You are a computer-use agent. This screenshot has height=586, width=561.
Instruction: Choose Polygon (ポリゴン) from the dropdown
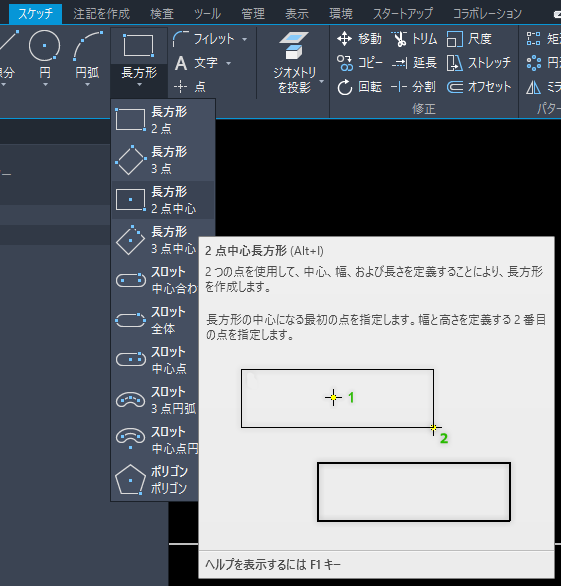(155, 480)
